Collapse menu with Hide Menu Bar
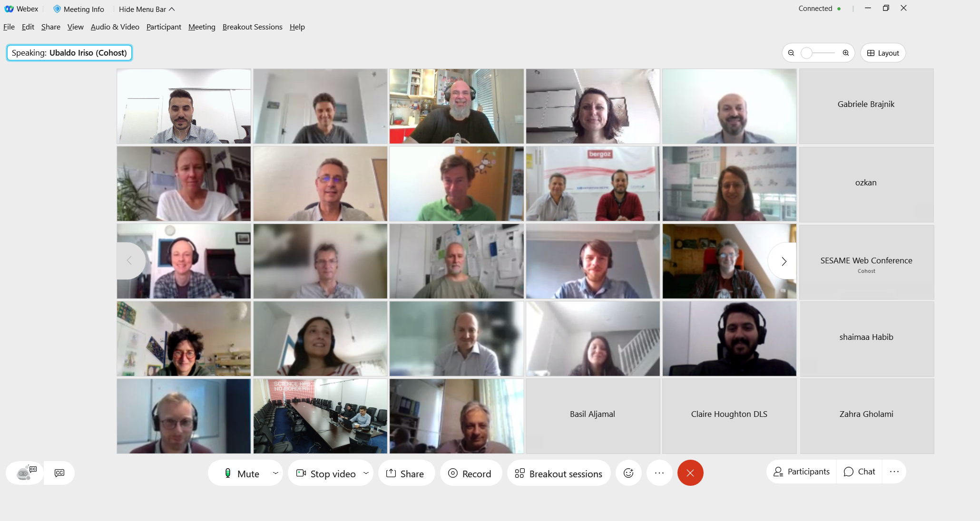980x521 pixels. [x=147, y=9]
